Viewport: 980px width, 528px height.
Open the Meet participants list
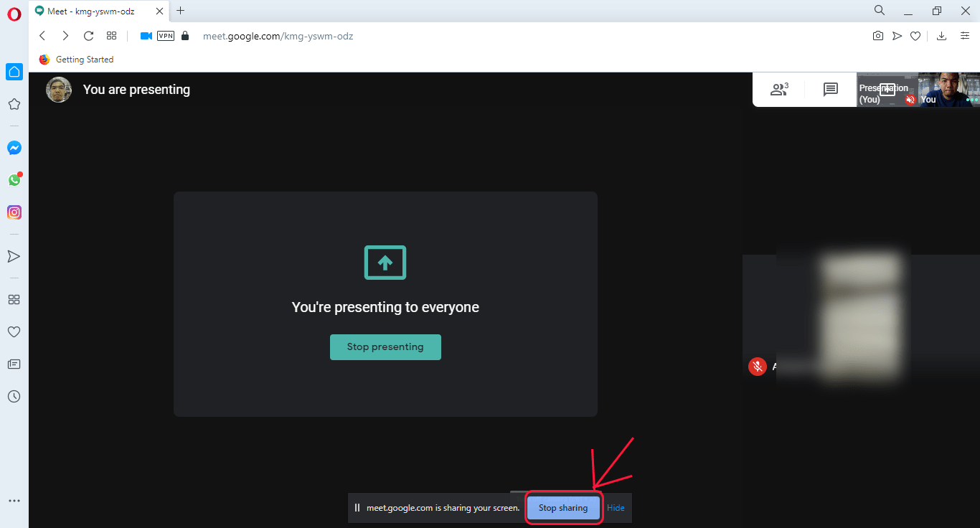779,89
